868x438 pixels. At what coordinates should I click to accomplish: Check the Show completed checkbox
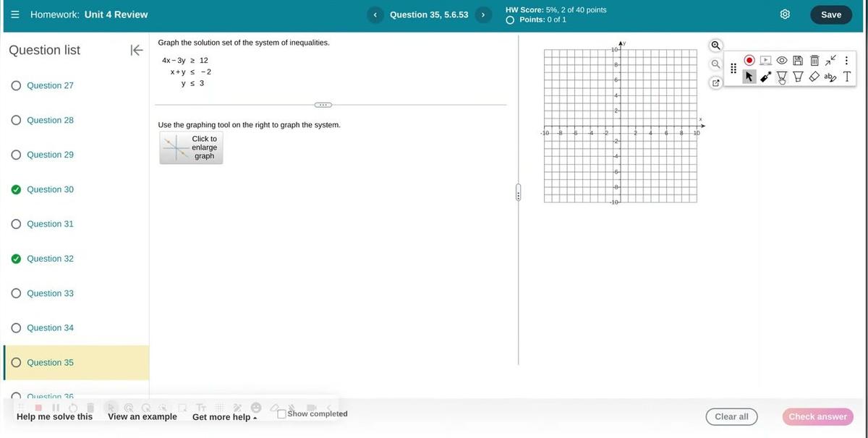tap(282, 414)
